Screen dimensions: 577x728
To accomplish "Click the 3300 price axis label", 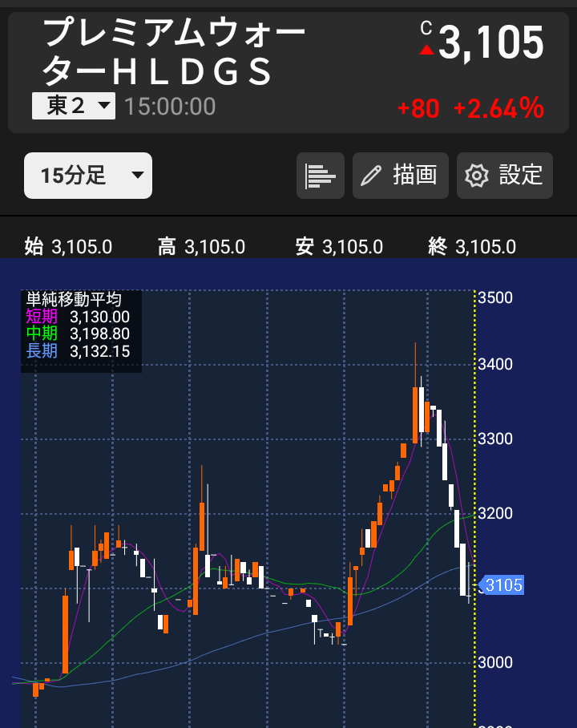I will point(495,439).
